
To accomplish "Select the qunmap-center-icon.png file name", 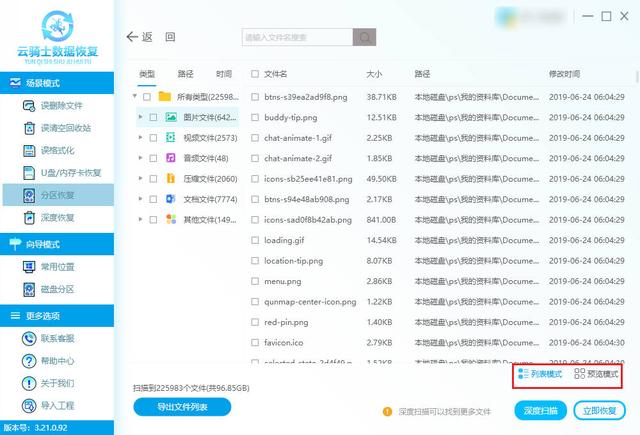I will pos(310,302).
